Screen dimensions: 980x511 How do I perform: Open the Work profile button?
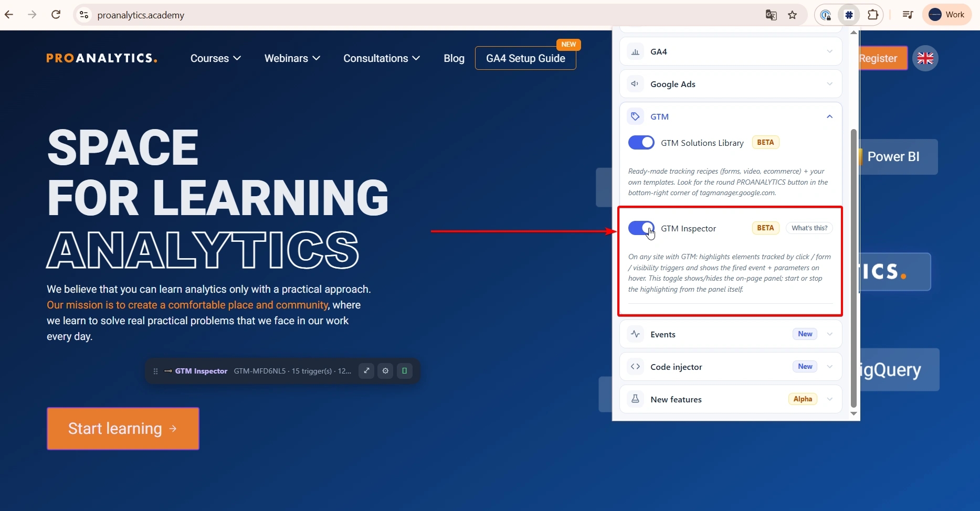click(x=946, y=15)
